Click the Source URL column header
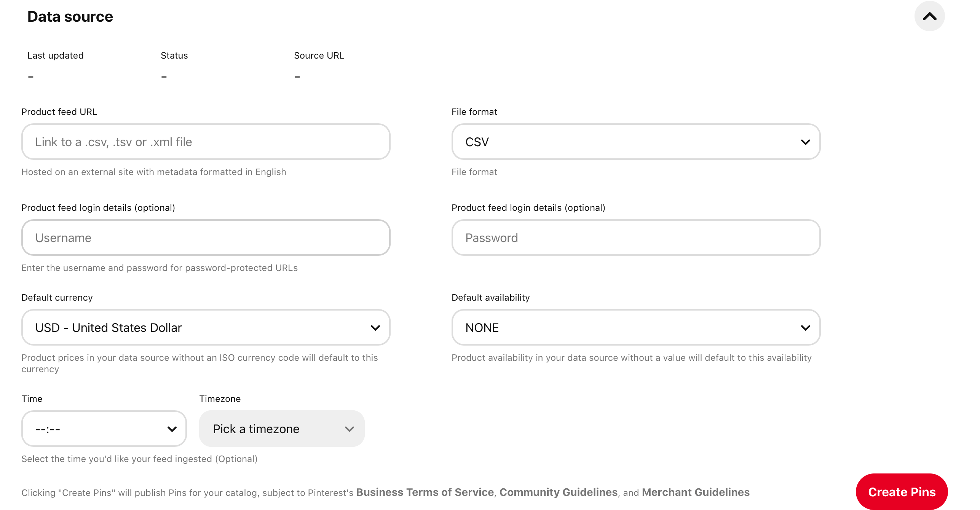Image resolution: width=980 pixels, height=510 pixels. click(x=319, y=55)
